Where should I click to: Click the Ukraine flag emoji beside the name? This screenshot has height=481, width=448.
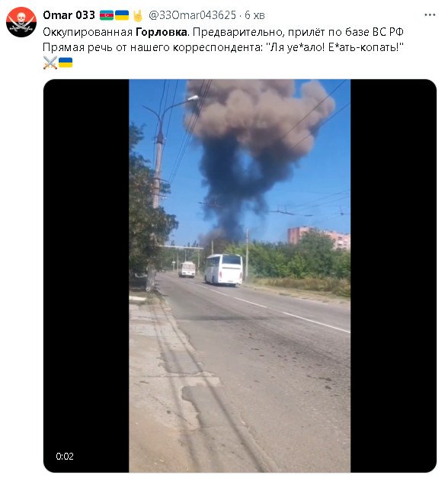click(x=122, y=15)
